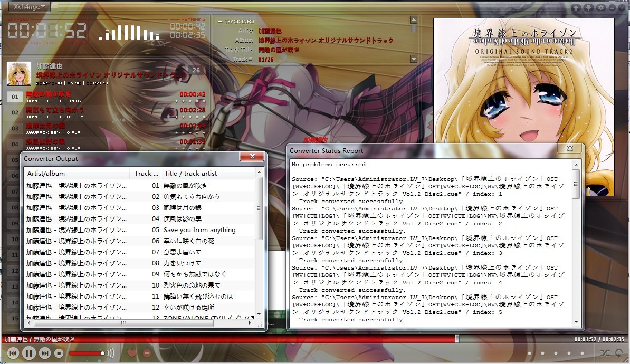Click the Track # value 01/26

point(265,60)
